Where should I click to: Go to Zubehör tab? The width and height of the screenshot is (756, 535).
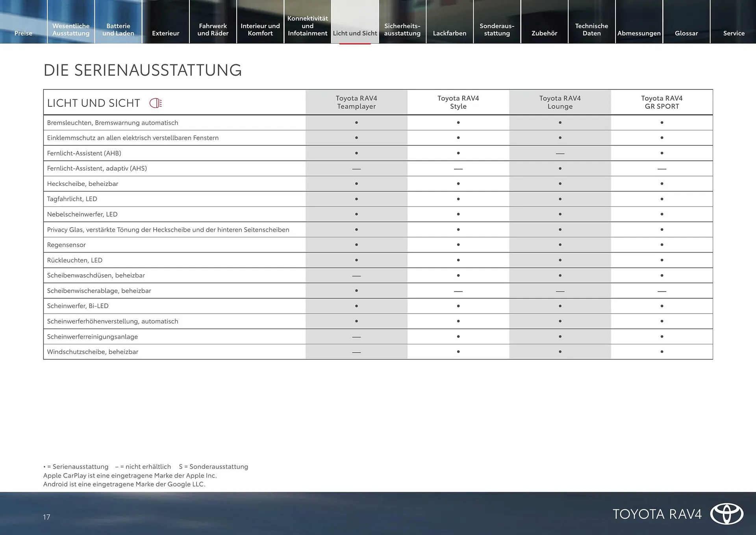click(x=544, y=33)
